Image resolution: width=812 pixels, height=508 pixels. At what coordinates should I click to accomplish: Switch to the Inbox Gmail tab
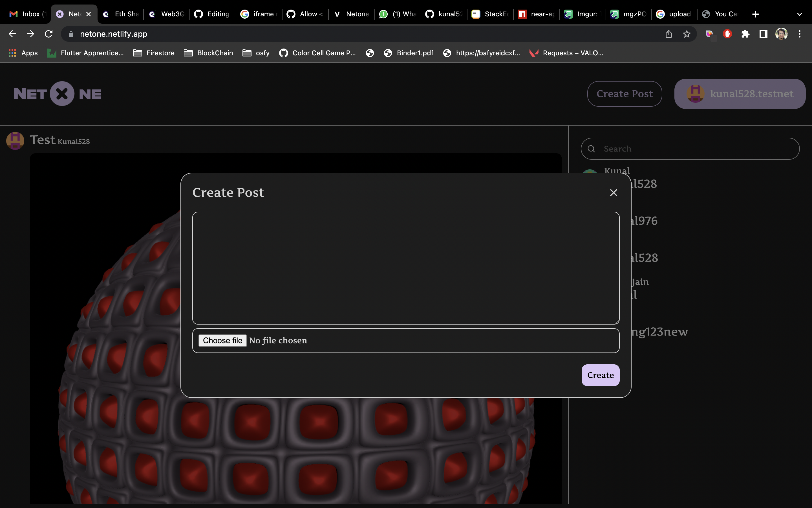(x=28, y=14)
